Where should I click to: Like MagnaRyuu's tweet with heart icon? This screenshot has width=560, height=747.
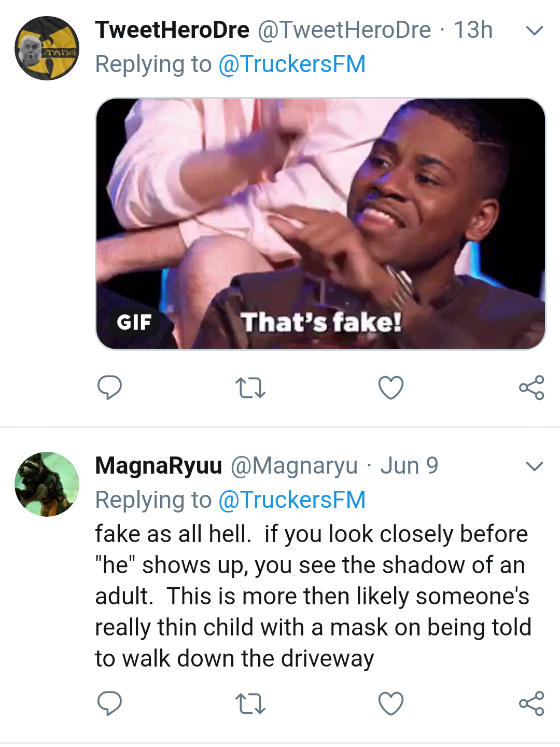(391, 704)
